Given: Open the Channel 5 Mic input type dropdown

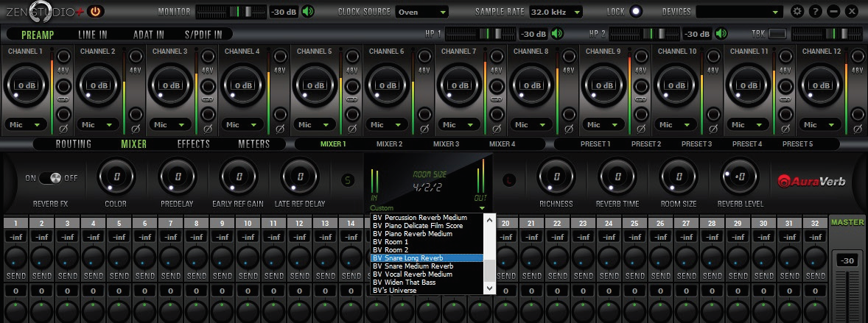Looking at the screenshot, I should point(315,125).
